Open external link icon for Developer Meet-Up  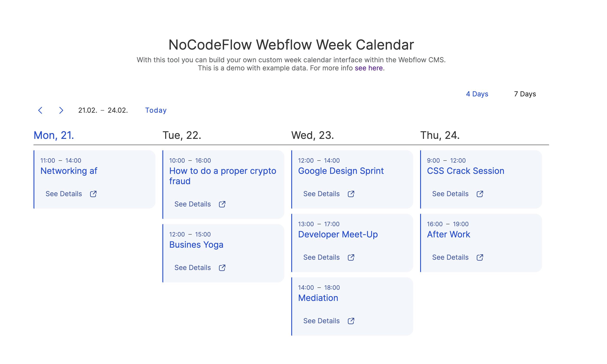click(351, 258)
